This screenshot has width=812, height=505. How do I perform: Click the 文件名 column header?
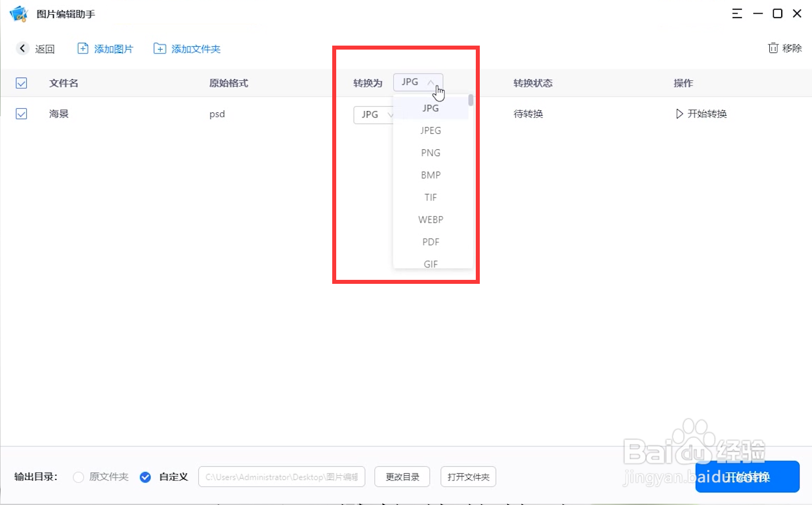(x=63, y=83)
